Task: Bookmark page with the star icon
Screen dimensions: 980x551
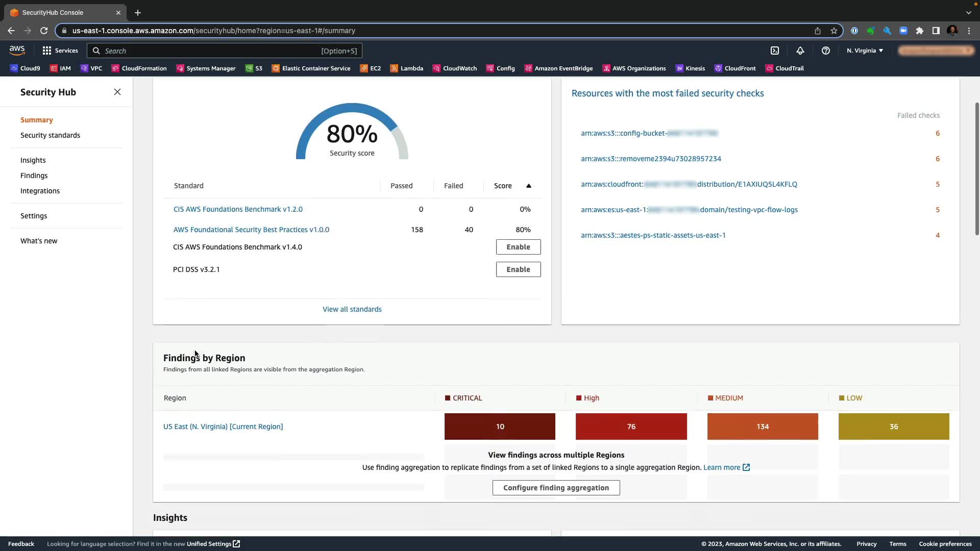Action: tap(834, 31)
